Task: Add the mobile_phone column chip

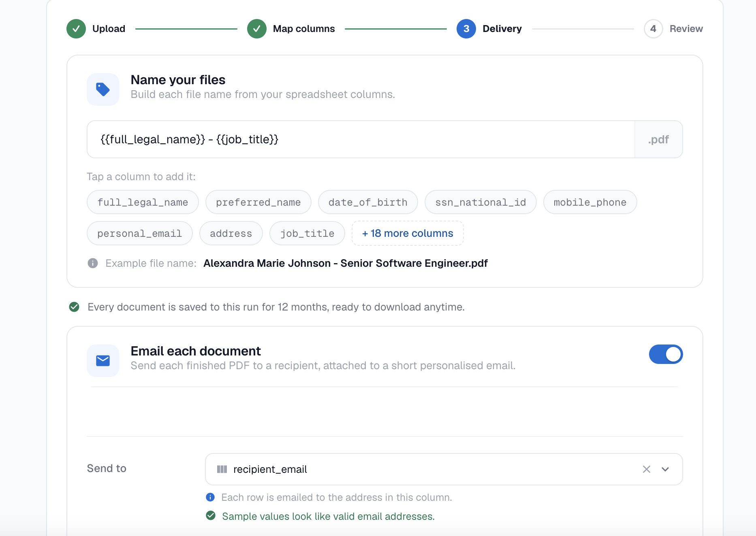Action: coord(590,202)
